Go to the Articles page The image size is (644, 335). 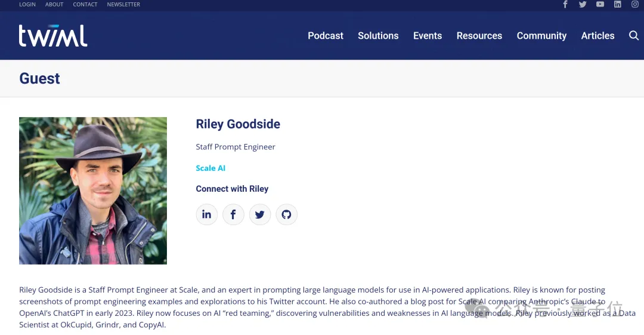[597, 36]
